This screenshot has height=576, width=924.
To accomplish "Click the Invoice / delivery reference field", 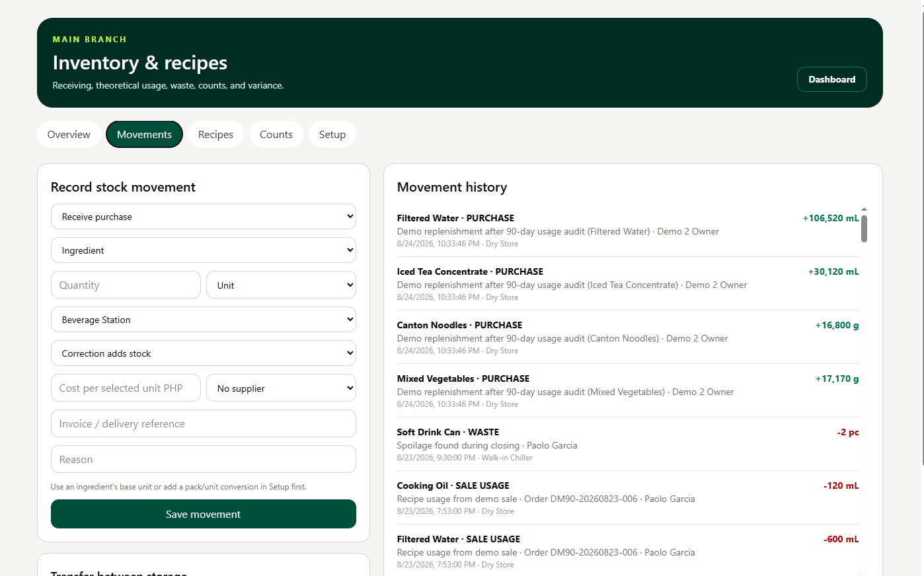I will point(204,423).
